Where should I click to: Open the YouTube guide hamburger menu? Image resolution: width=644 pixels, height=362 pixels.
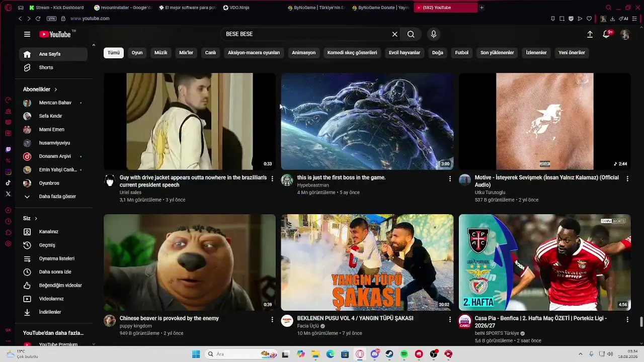point(27,34)
